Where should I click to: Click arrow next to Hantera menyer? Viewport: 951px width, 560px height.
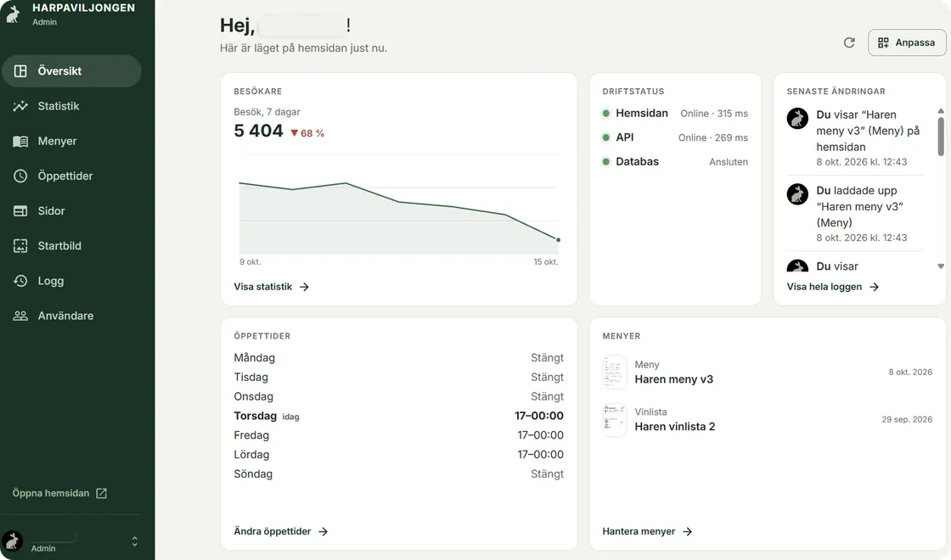[x=687, y=531]
